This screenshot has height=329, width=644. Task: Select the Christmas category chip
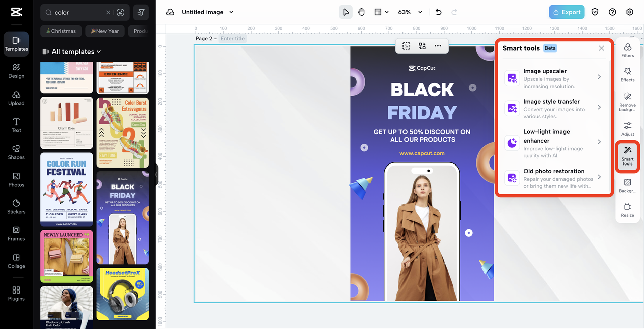(61, 31)
